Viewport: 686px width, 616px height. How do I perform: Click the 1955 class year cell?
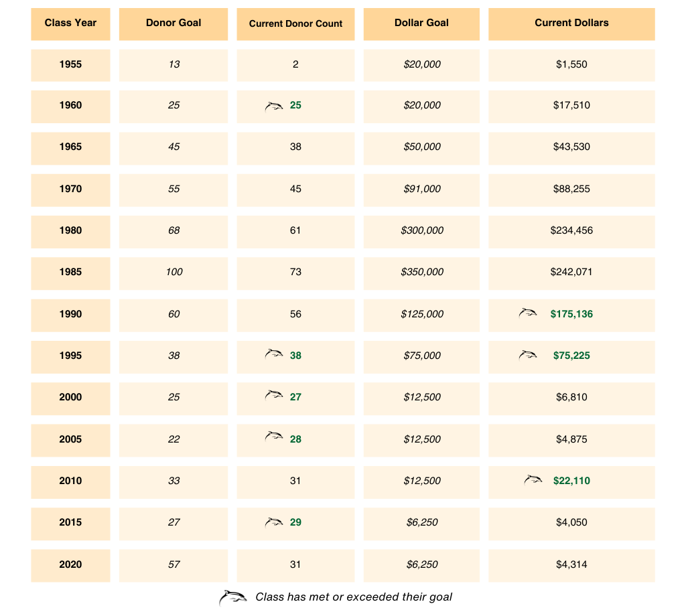[70, 65]
